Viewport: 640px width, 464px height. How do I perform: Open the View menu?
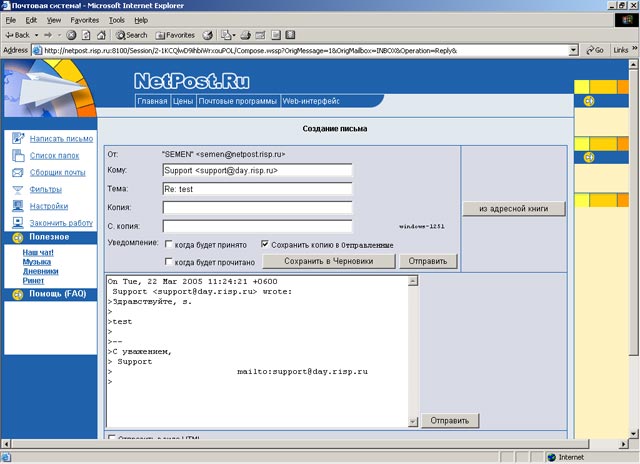coord(53,20)
